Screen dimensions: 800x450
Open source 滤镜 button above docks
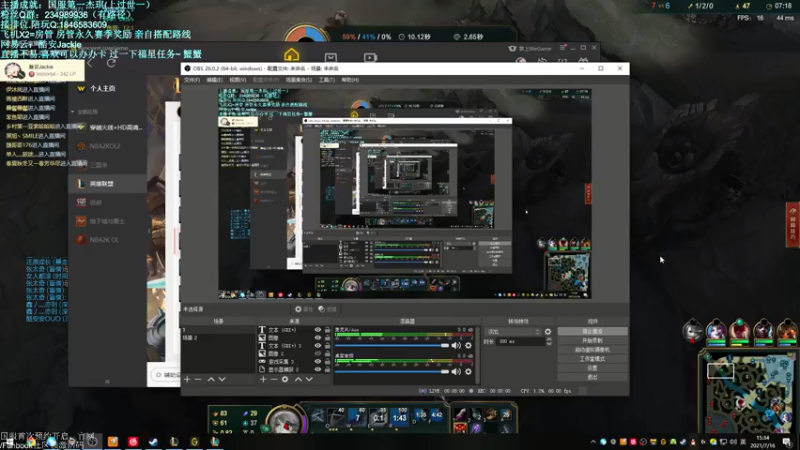click(328, 309)
